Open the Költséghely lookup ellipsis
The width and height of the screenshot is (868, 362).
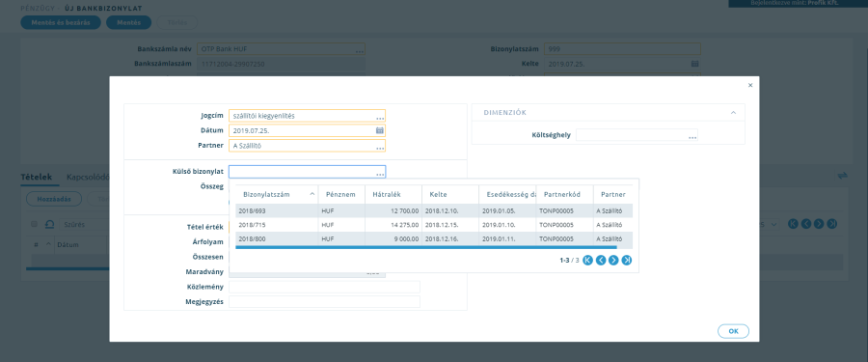[x=692, y=137]
